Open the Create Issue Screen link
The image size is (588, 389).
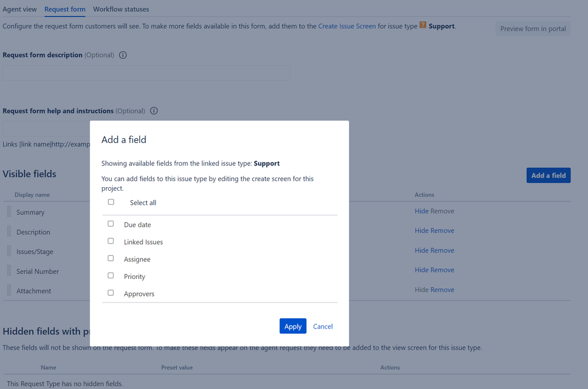347,26
